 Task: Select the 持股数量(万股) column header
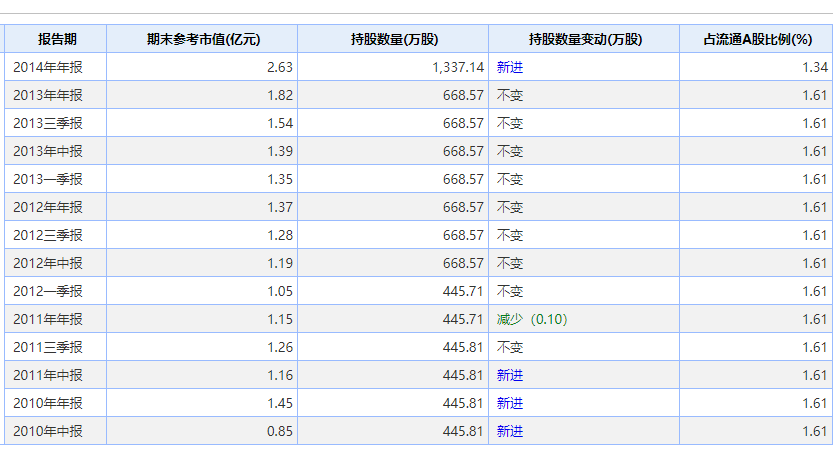393,39
